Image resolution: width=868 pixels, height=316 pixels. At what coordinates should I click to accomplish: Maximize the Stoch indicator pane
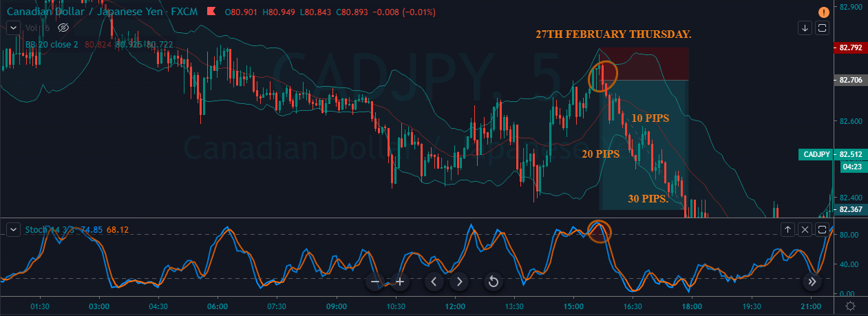pos(823,229)
